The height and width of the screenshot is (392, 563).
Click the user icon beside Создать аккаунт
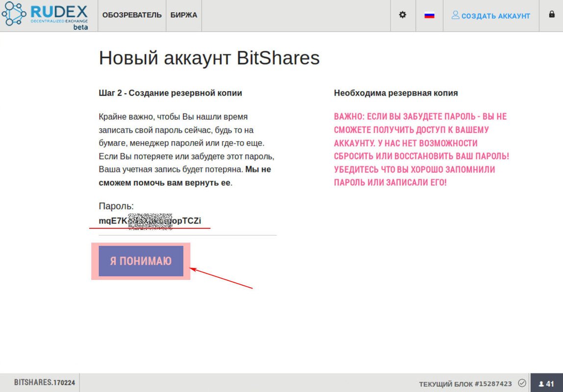pos(455,15)
